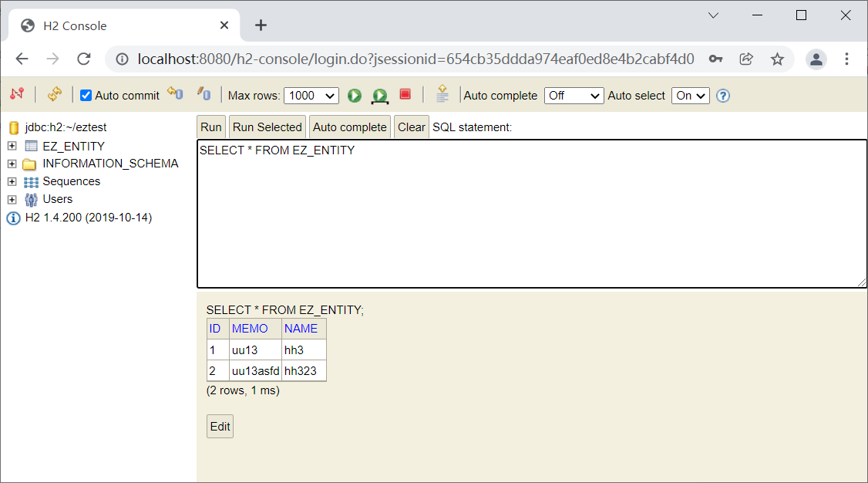Open the Help question mark icon

click(723, 96)
